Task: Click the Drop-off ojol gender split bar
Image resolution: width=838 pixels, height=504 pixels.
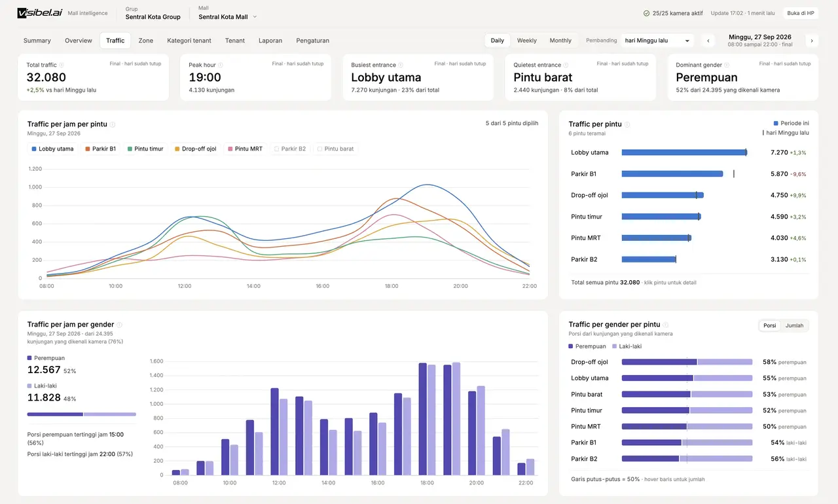Action: click(687, 362)
